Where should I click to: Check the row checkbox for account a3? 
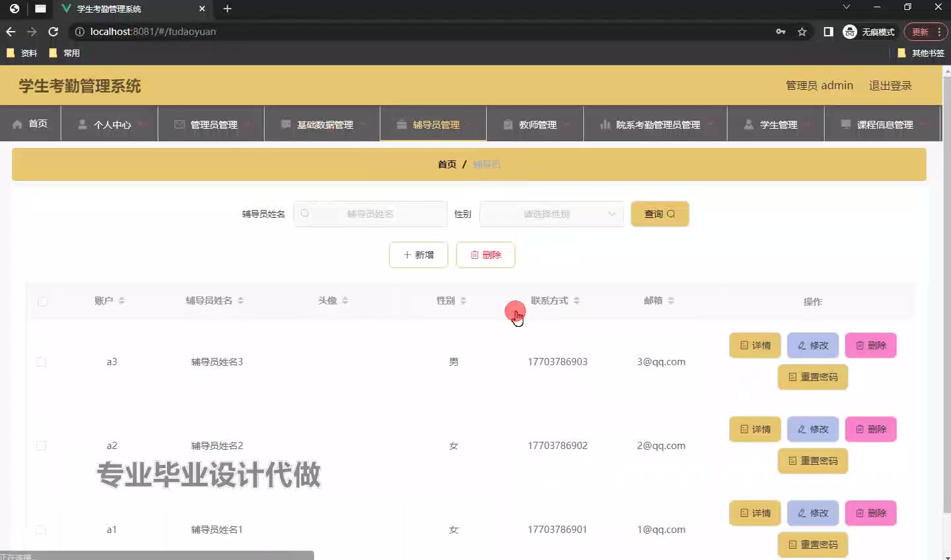[41, 362]
